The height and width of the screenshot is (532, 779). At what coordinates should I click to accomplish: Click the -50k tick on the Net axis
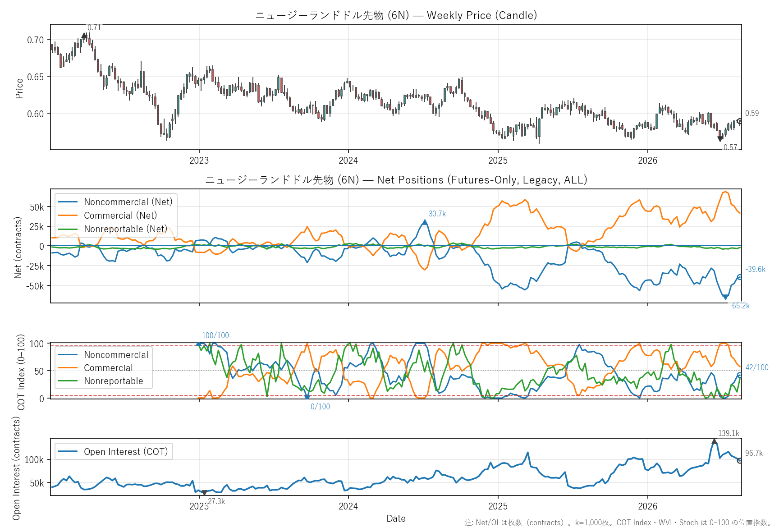(35, 286)
